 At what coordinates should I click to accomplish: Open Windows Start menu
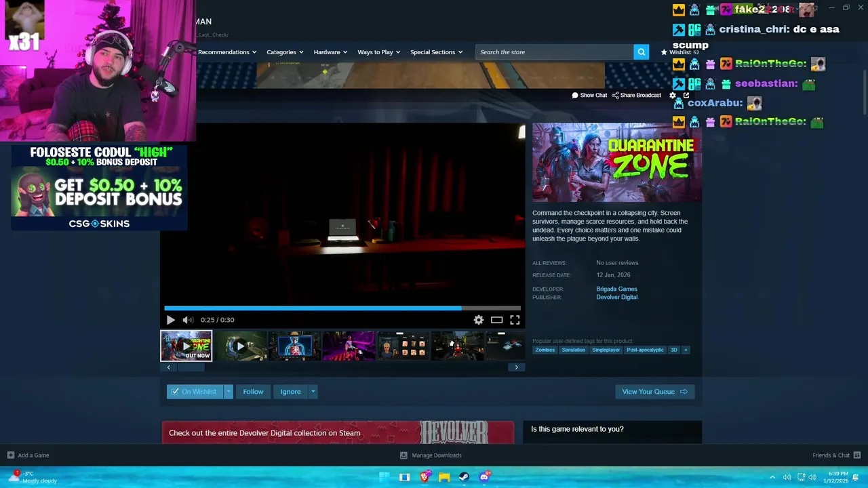pos(384,477)
